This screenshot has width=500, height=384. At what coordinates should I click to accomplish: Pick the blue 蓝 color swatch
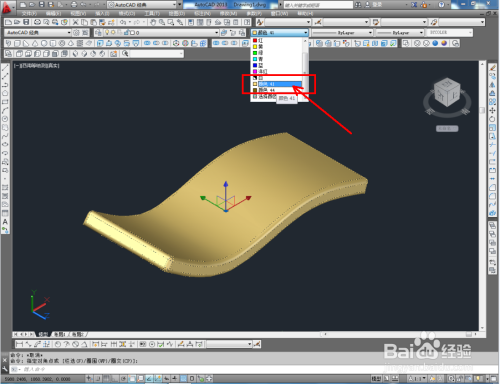pos(255,65)
